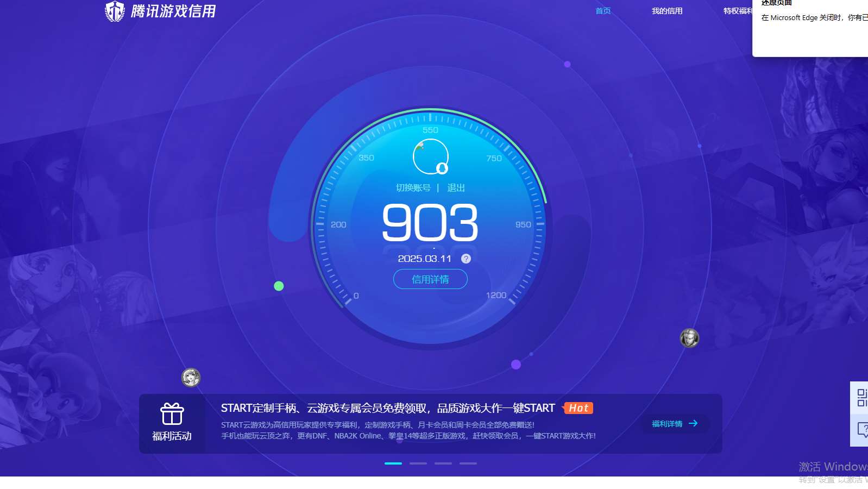Open the 我的信用 navigation tab
This screenshot has height=489, width=868.
[x=667, y=11]
